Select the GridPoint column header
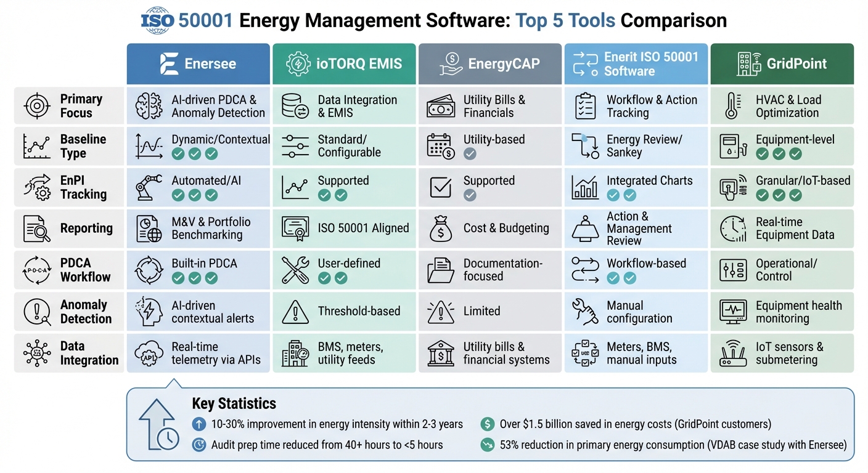This screenshot has width=868, height=473. 782,64
